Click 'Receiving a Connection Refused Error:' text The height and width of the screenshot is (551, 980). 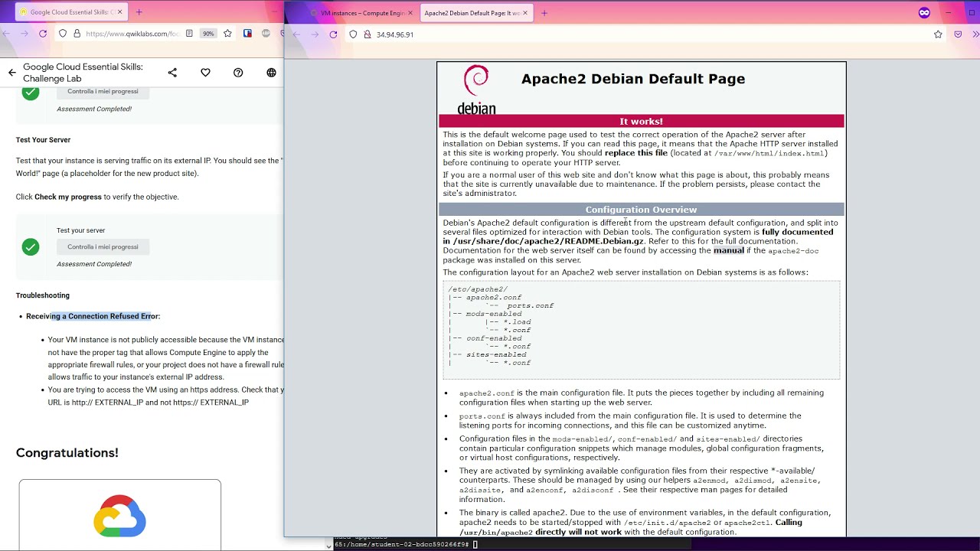pyautogui.click(x=93, y=316)
